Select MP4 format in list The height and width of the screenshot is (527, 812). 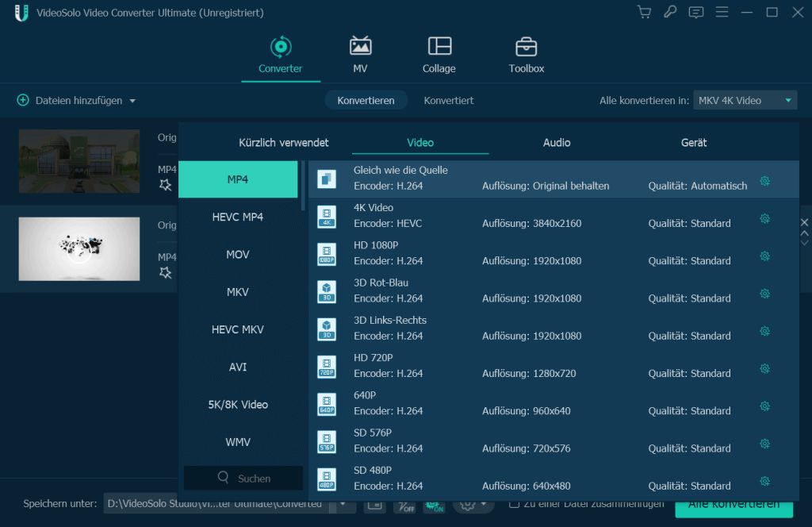point(238,179)
